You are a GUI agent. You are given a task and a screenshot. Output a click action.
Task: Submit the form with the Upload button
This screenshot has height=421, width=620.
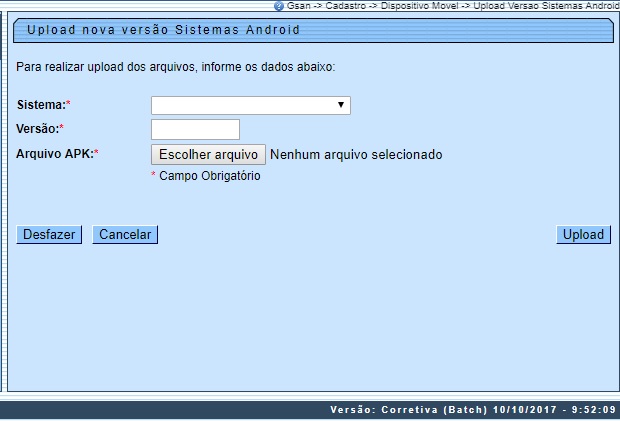(x=583, y=234)
